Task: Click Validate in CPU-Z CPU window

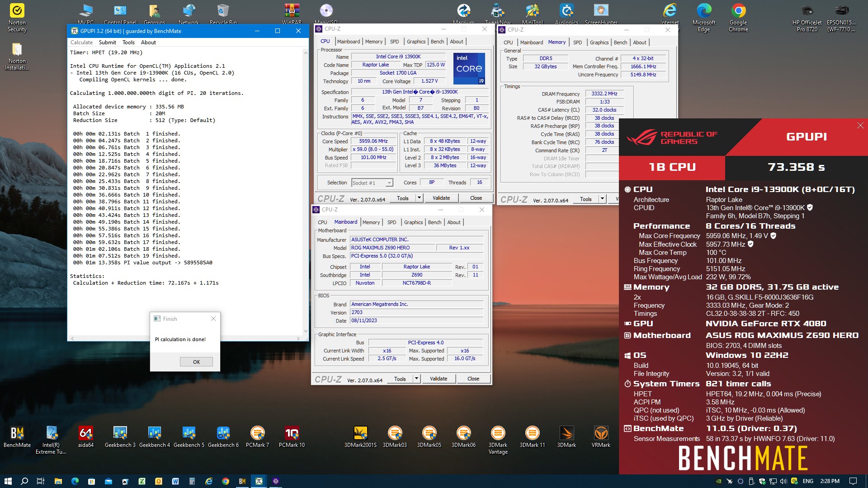Action: [x=441, y=198]
